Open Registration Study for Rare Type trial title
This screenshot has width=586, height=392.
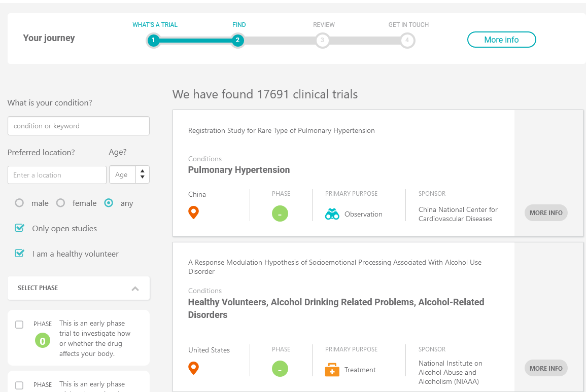tap(282, 130)
